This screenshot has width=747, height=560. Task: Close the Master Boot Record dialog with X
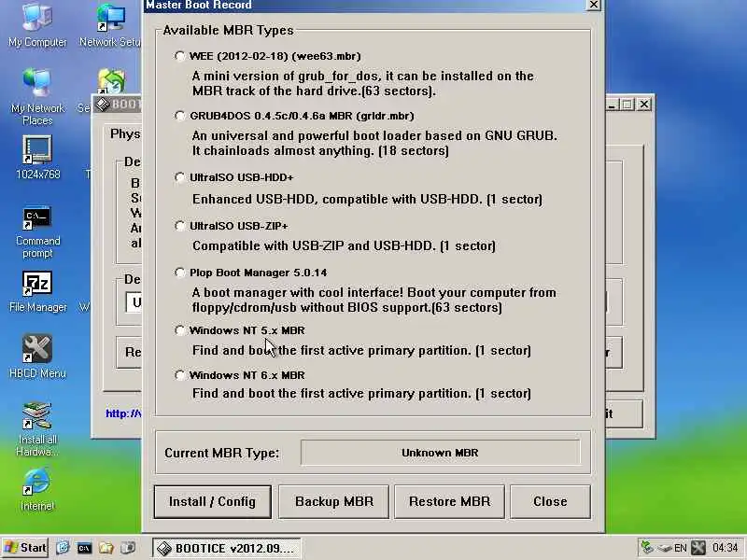(x=594, y=5)
